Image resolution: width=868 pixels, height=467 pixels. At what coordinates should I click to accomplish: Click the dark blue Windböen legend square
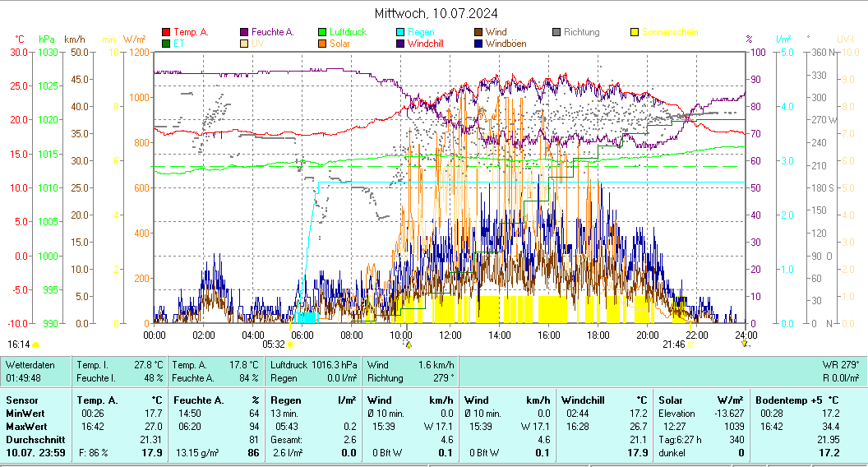point(478,44)
